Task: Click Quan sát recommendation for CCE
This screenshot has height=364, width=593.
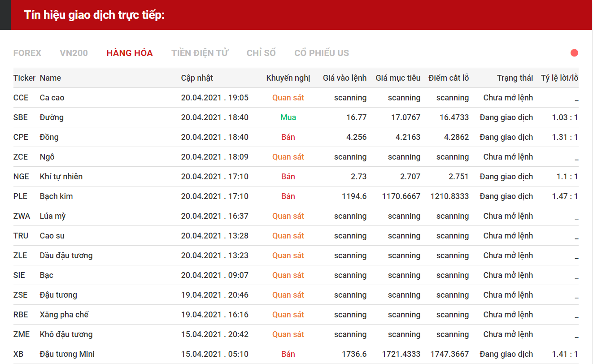Action: click(288, 98)
